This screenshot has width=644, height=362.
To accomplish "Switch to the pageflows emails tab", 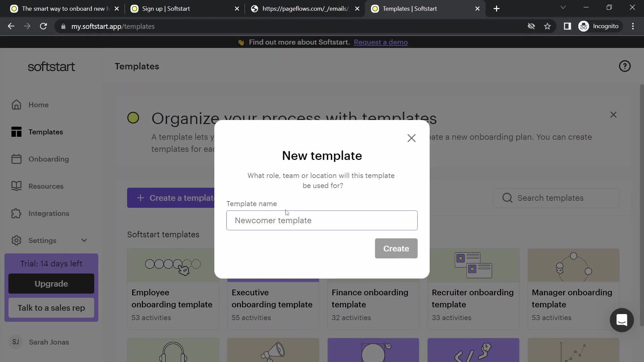I will tap(305, 9).
